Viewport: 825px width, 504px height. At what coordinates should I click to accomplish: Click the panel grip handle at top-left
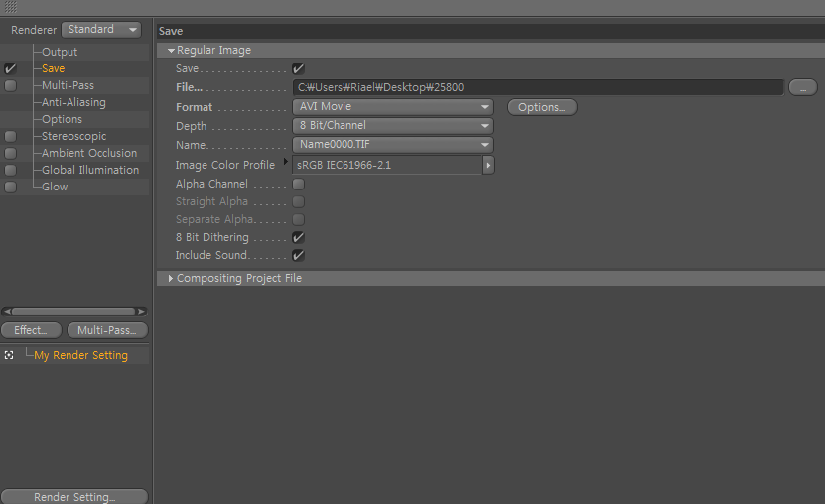11,7
